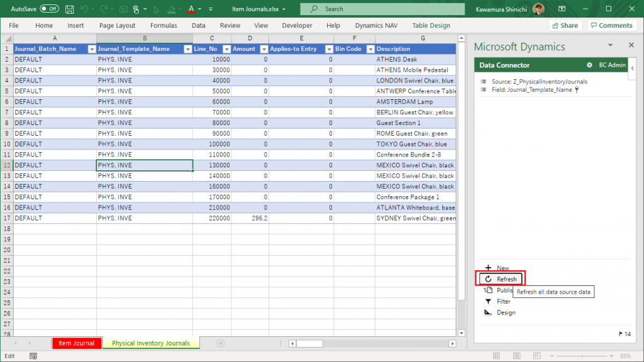Click the Select All corner of the grid

7,38
